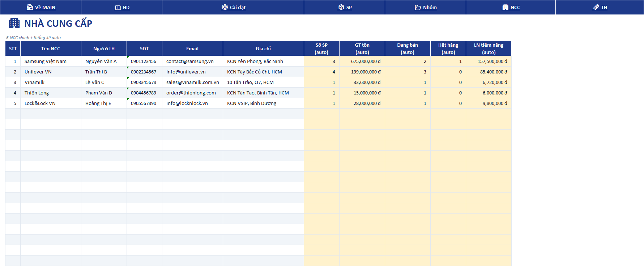Select email info@unilever.vn
This screenshot has height=266, width=644.
pos(192,72)
